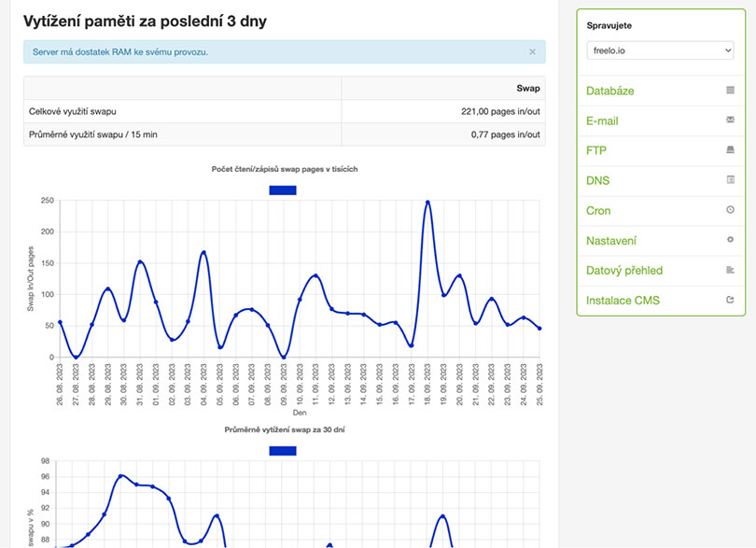Viewport: 756px width, 548px height.
Task: Dismiss the RAM info alert
Action: click(x=532, y=52)
